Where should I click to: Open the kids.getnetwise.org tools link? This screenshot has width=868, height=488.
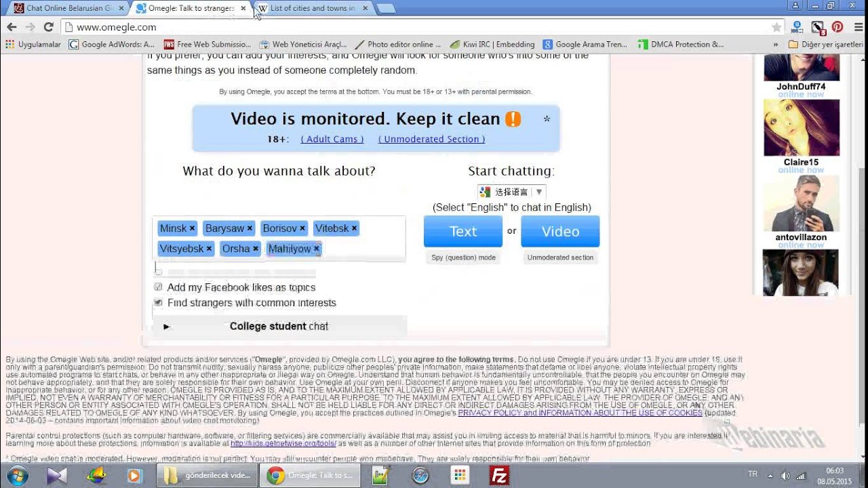coord(283,443)
